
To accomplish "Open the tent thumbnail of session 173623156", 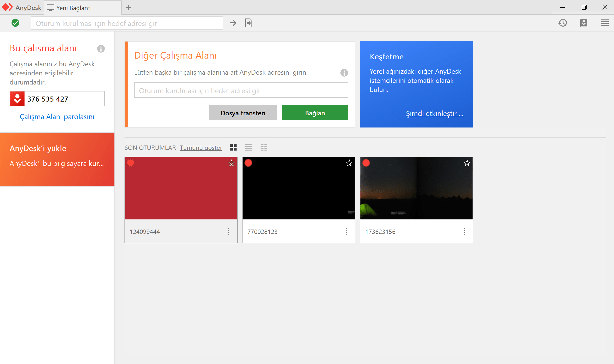I will 417,188.
